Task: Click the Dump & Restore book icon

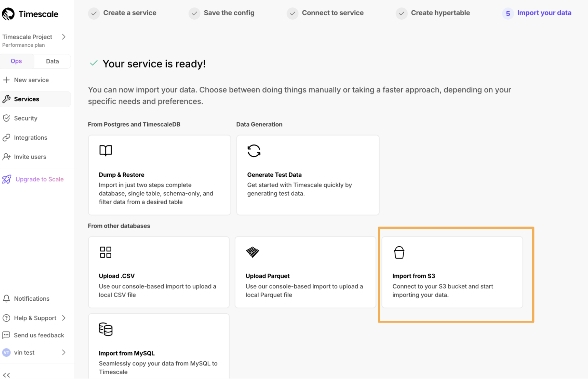Action: coord(105,151)
